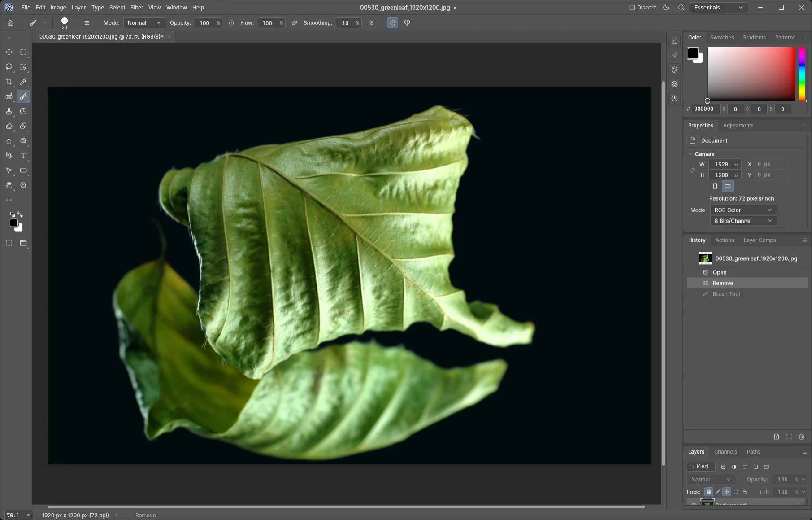
Task: Select the Zoom tool in toolbar
Action: point(23,185)
